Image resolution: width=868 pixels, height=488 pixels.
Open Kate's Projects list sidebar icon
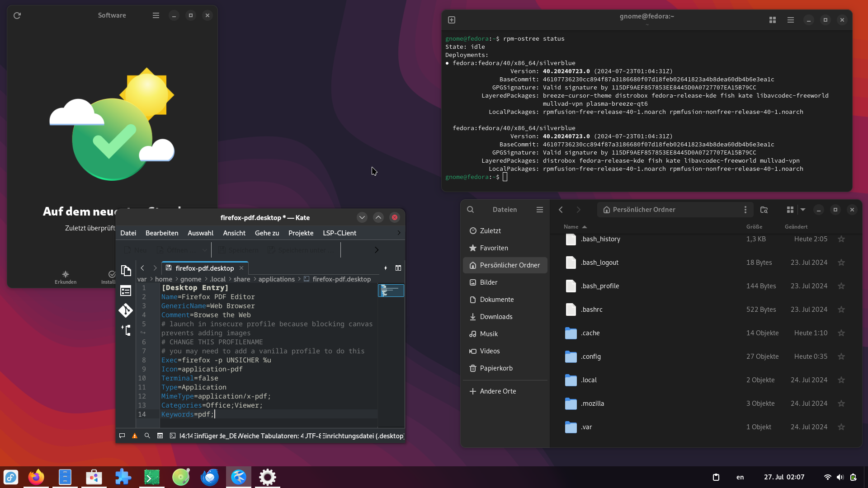point(126,291)
